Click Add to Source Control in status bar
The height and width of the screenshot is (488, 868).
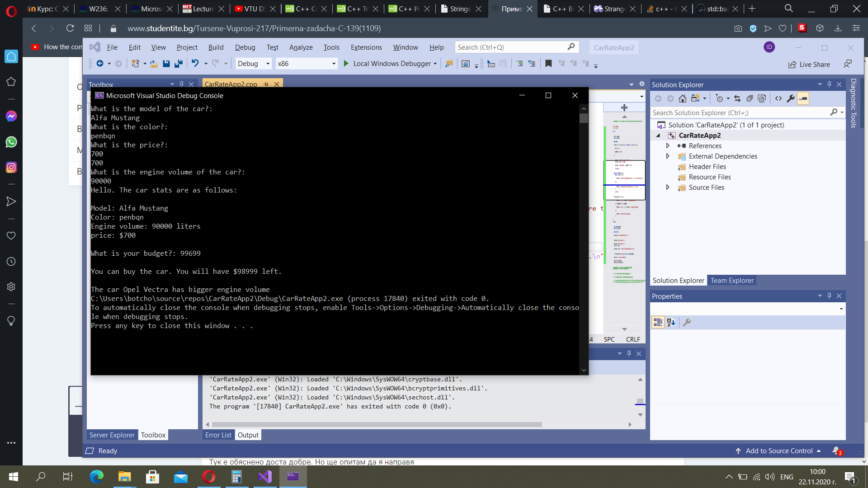point(779,451)
